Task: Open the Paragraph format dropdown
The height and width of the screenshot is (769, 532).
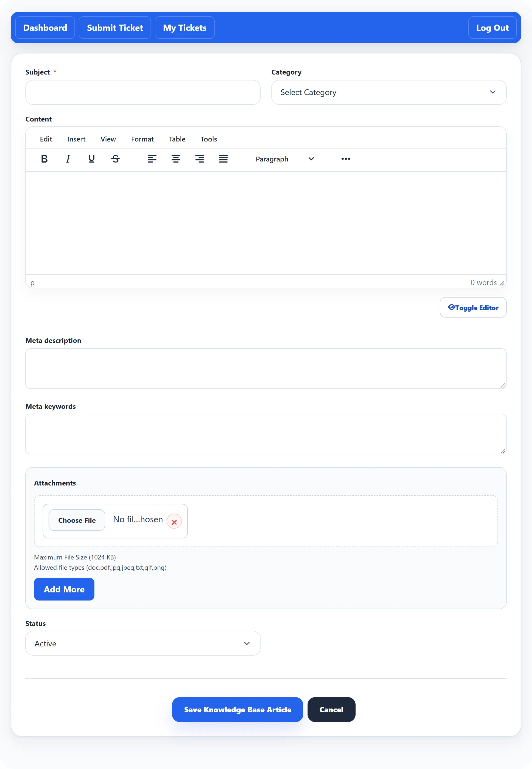Action: pos(285,159)
